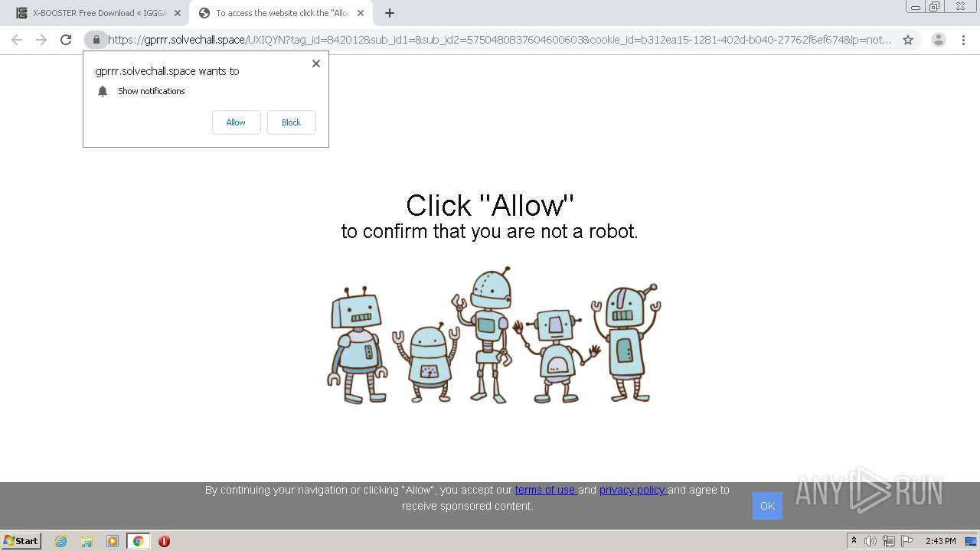980x551 pixels.
Task: Click the robots illustration image
Action: point(494,335)
